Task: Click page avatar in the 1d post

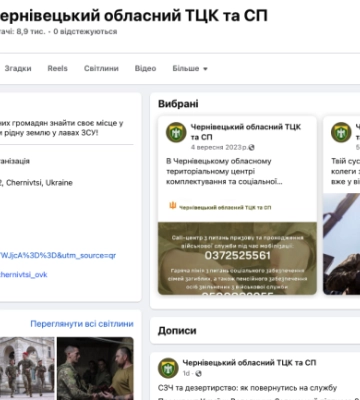Action: [168, 368]
